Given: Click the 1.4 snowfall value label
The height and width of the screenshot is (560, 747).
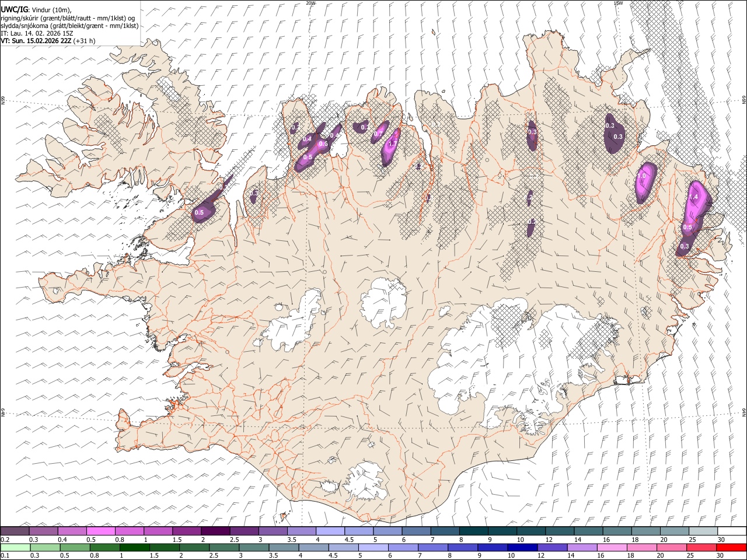Looking at the screenshot, I should point(694,197).
